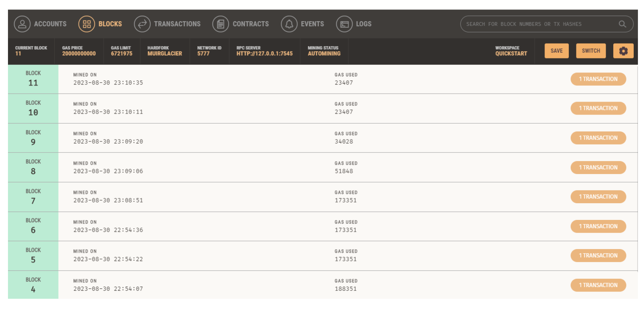Open the Contracts tab label
The image size is (644, 309).
click(250, 24)
